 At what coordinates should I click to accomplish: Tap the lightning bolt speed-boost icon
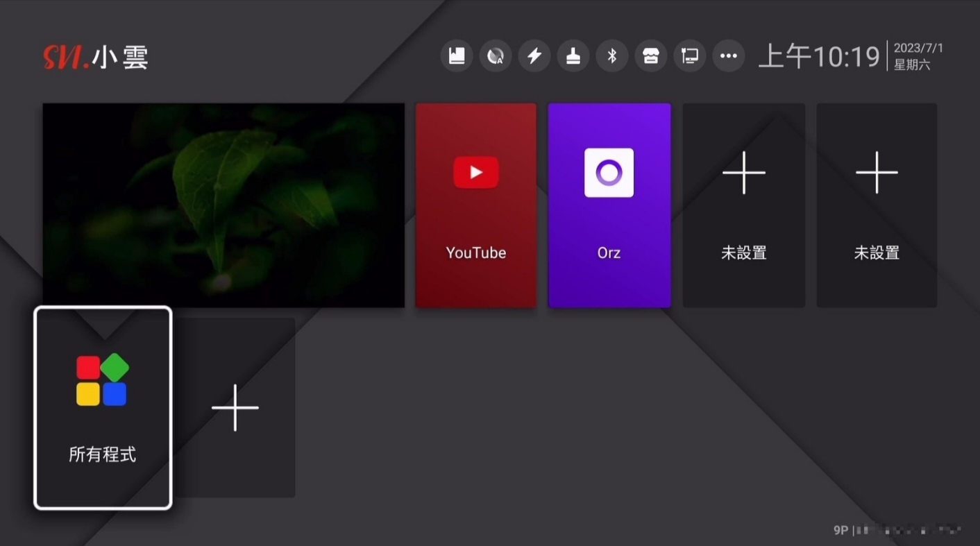(x=534, y=56)
